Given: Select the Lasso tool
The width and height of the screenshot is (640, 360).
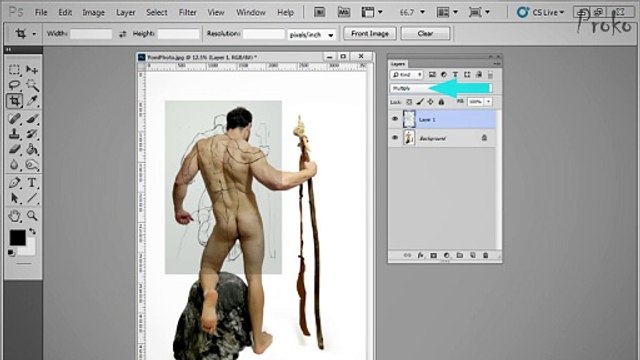Looking at the screenshot, I should pyautogui.click(x=14, y=85).
